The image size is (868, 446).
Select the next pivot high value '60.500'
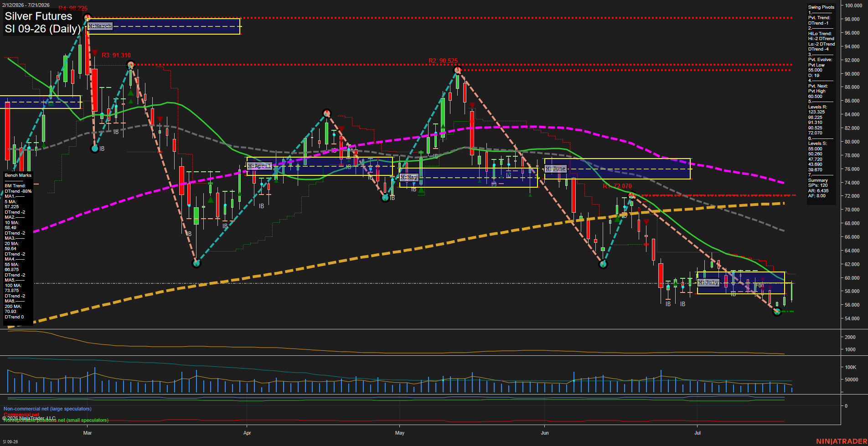(815, 97)
